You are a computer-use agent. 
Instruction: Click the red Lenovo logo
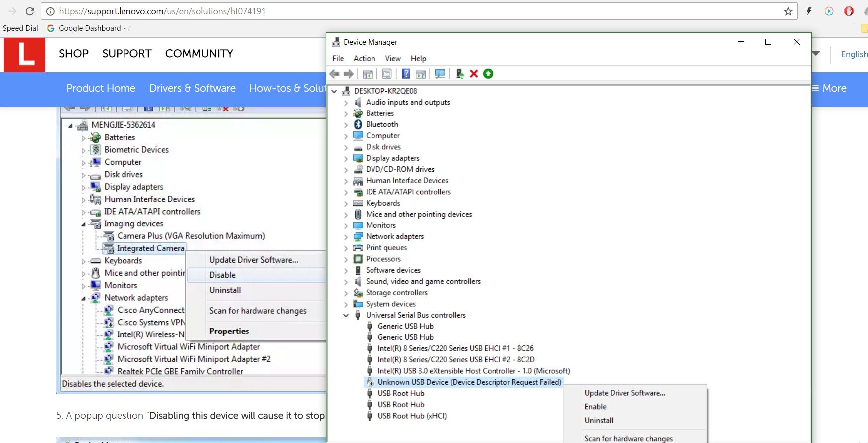point(24,55)
